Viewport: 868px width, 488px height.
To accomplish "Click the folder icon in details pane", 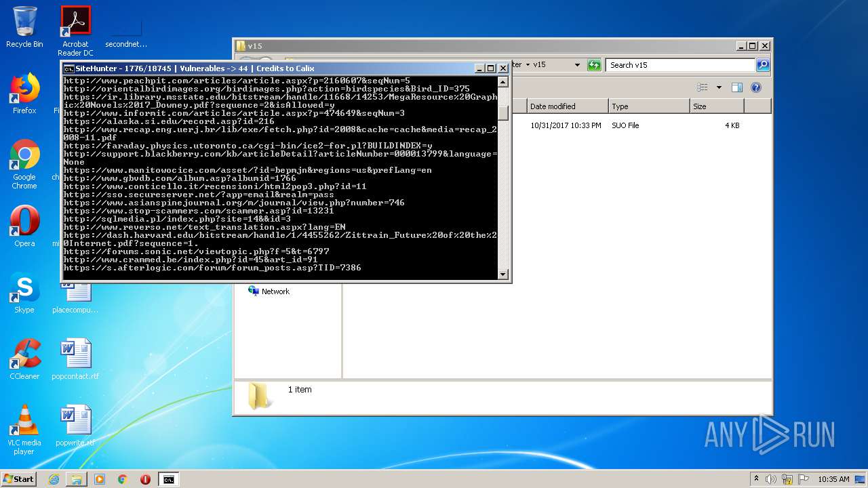I will point(260,396).
